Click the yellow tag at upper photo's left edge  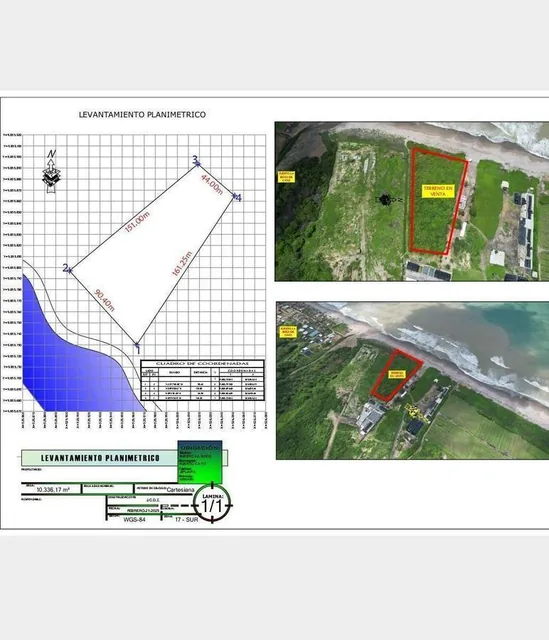(x=286, y=177)
